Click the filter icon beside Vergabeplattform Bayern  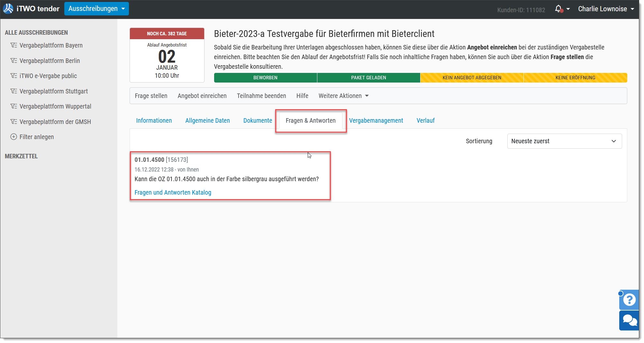pyautogui.click(x=14, y=45)
